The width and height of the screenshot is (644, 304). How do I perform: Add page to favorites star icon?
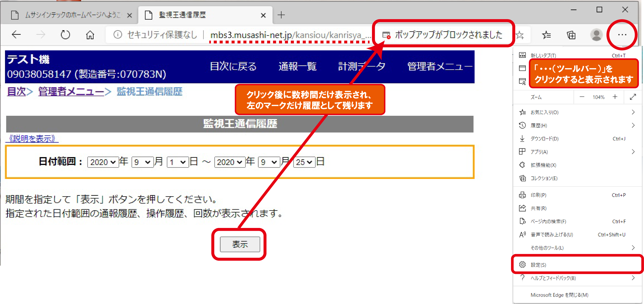click(520, 35)
